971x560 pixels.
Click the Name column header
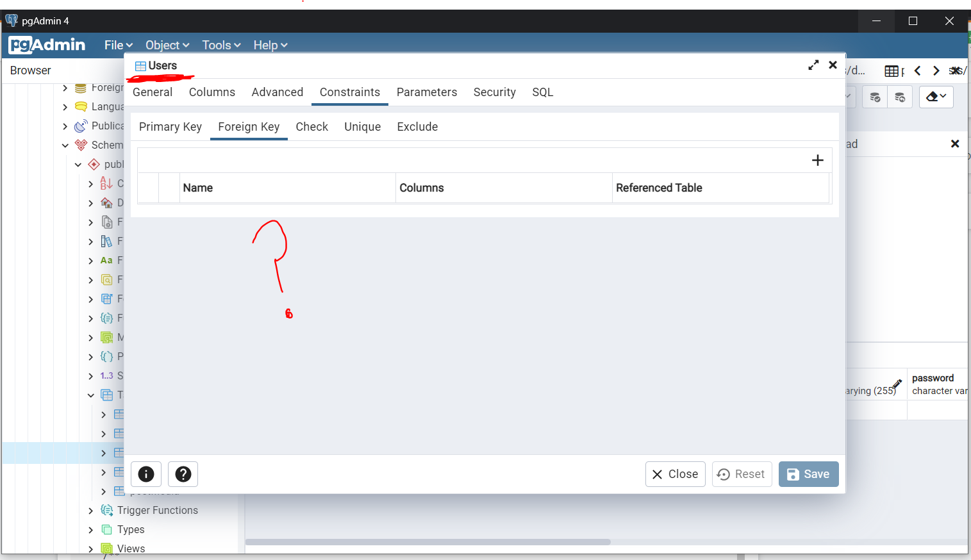288,188
